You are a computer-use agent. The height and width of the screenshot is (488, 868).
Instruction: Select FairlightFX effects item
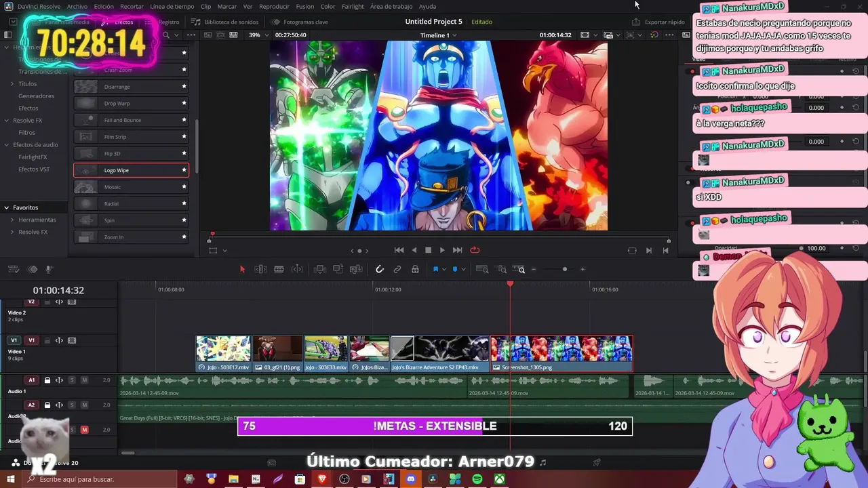pyautogui.click(x=33, y=157)
